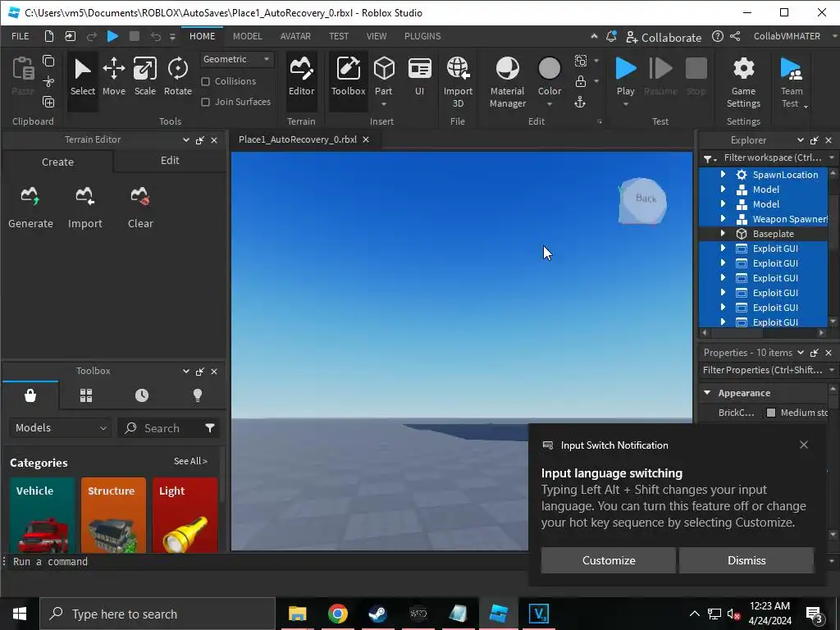Switch to the PLUGINS ribbon tab
The width and height of the screenshot is (840, 630).
tap(422, 36)
